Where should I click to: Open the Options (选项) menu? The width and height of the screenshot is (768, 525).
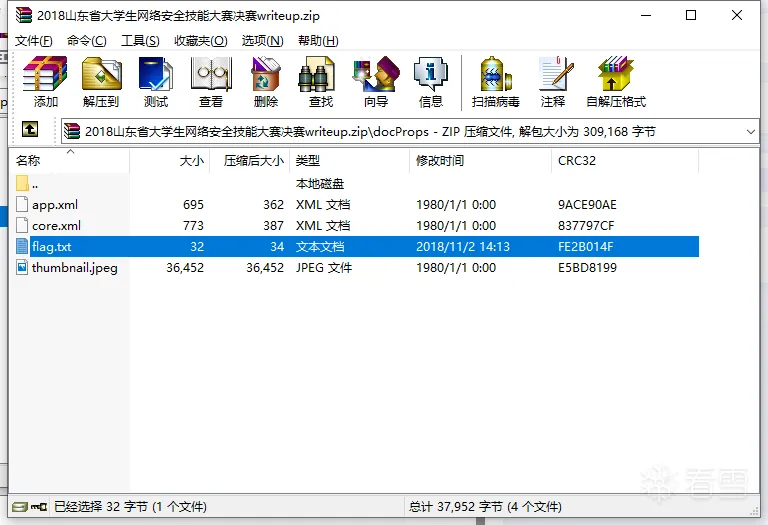tap(263, 41)
